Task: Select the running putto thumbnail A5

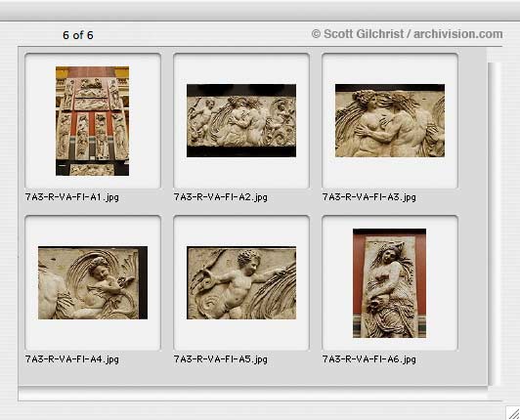Action: point(241,282)
